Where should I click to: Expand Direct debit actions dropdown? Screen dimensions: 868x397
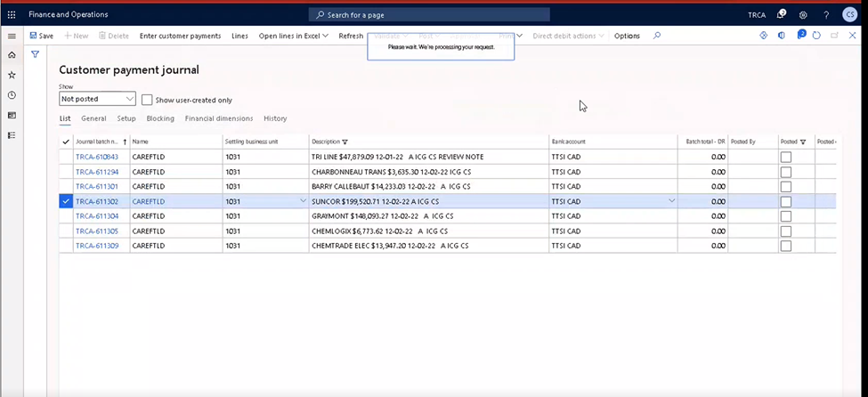tap(568, 36)
